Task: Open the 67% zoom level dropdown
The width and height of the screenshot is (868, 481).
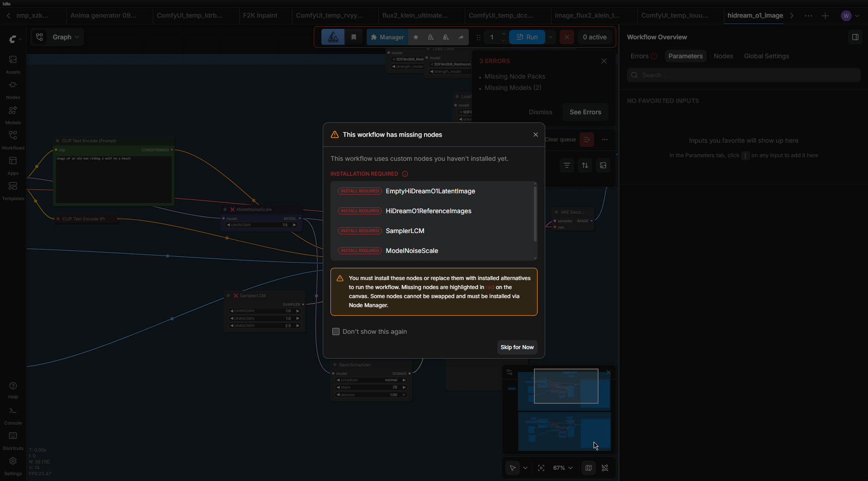Action: coord(563,468)
